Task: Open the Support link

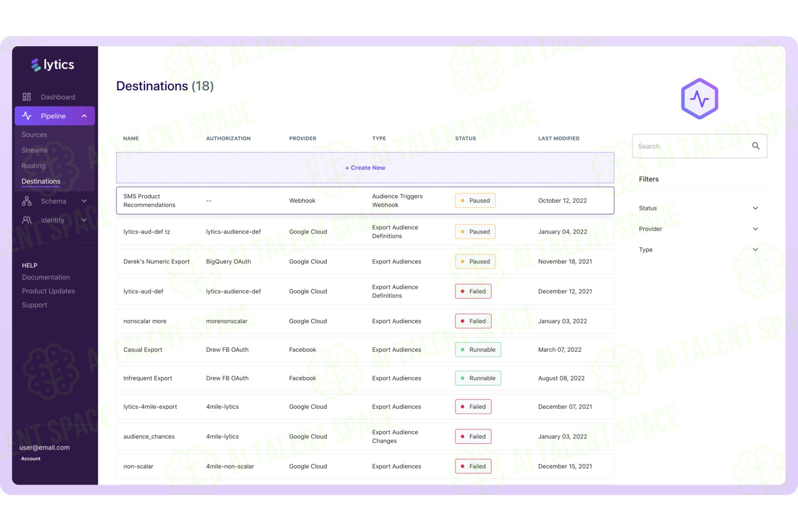Action: (x=35, y=305)
